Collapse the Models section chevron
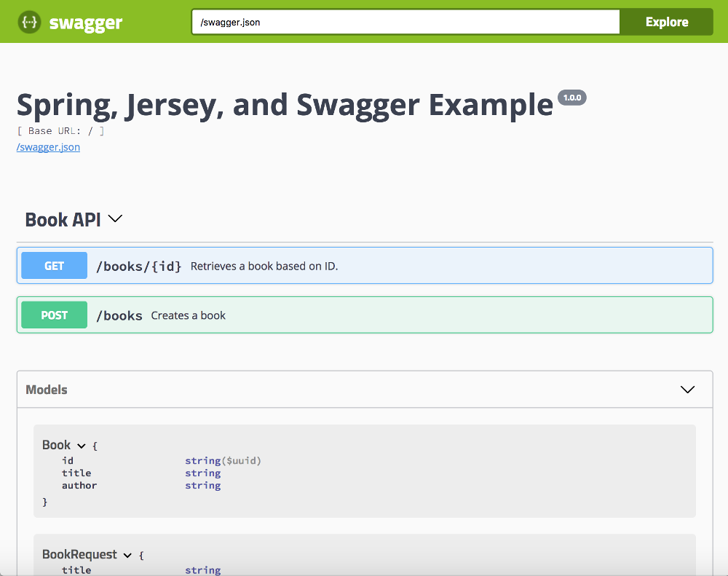728x576 pixels. click(x=688, y=390)
